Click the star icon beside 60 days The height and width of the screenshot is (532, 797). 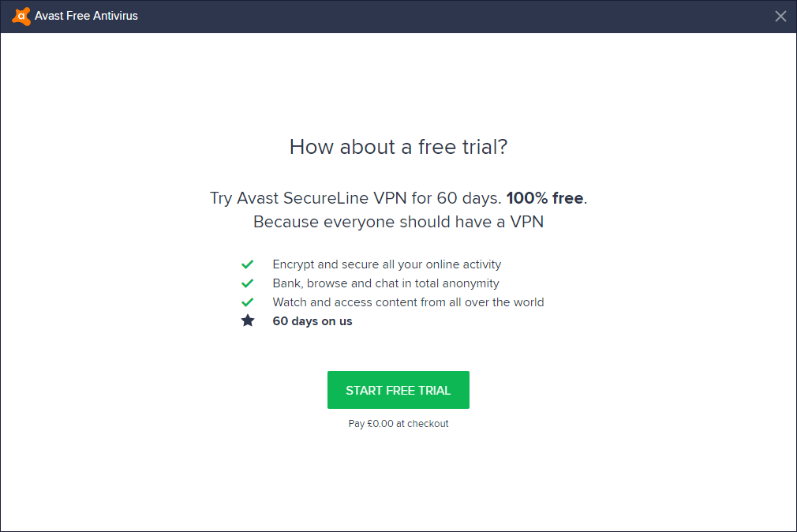point(248,321)
